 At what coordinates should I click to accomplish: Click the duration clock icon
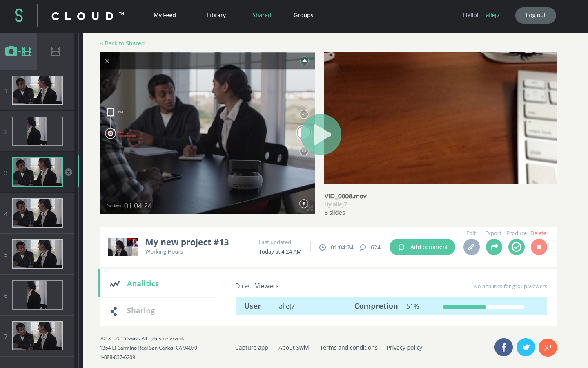pyautogui.click(x=323, y=247)
